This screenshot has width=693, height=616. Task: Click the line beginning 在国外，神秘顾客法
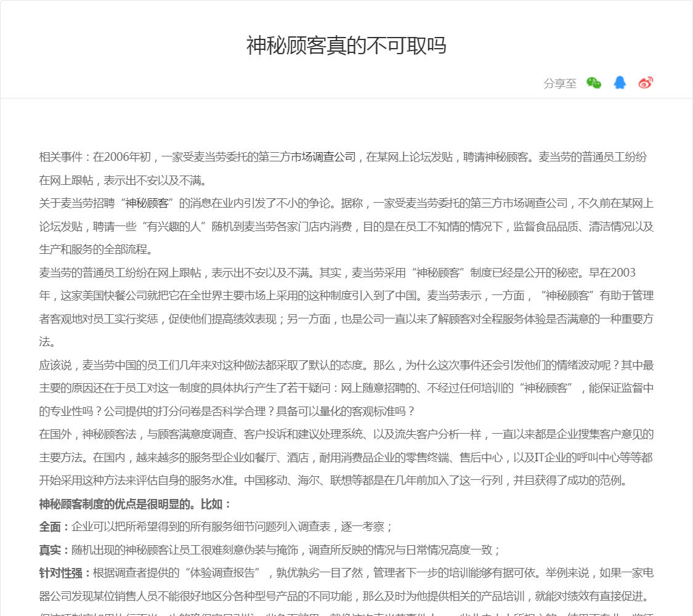346,434
